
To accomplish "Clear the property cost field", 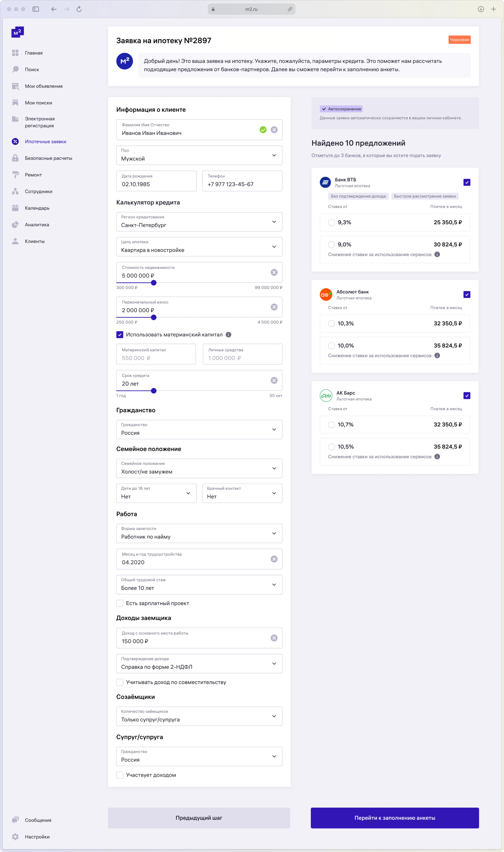I will [x=274, y=272].
